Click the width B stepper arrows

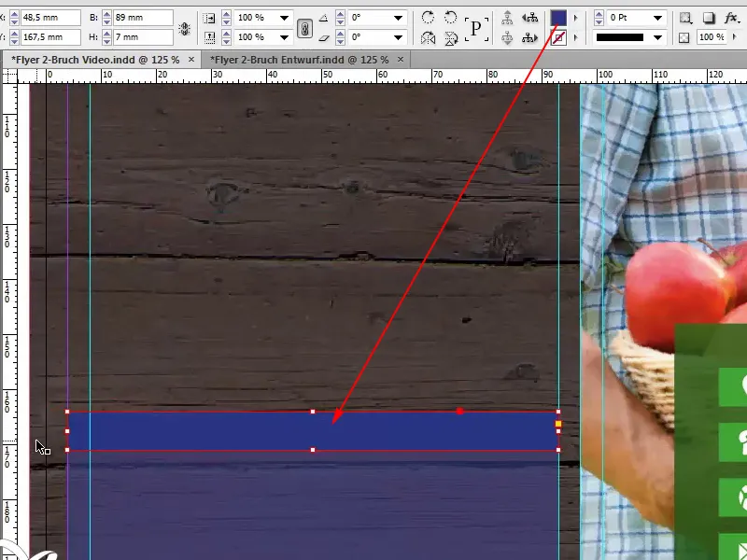(x=106, y=18)
